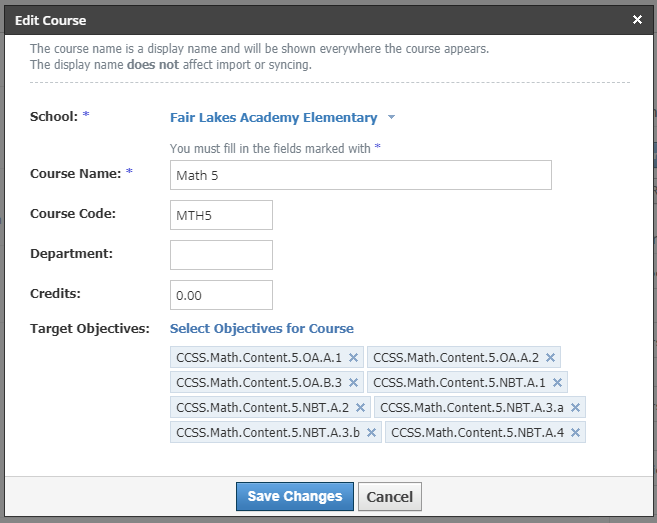Remove the CCSS.Math.Content.5.NBT.A.4 objective tag
The image size is (657, 523).
point(575,433)
